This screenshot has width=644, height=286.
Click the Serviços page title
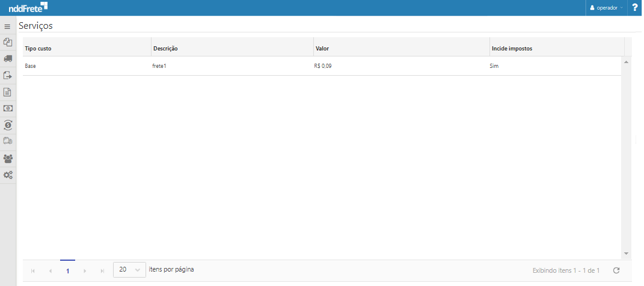pos(35,25)
